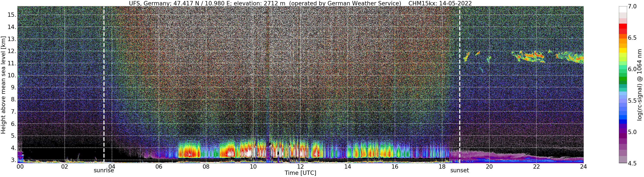This screenshot has height=177, width=644.
Task: Click the height axis tick "6."
Action: click(x=14, y=124)
